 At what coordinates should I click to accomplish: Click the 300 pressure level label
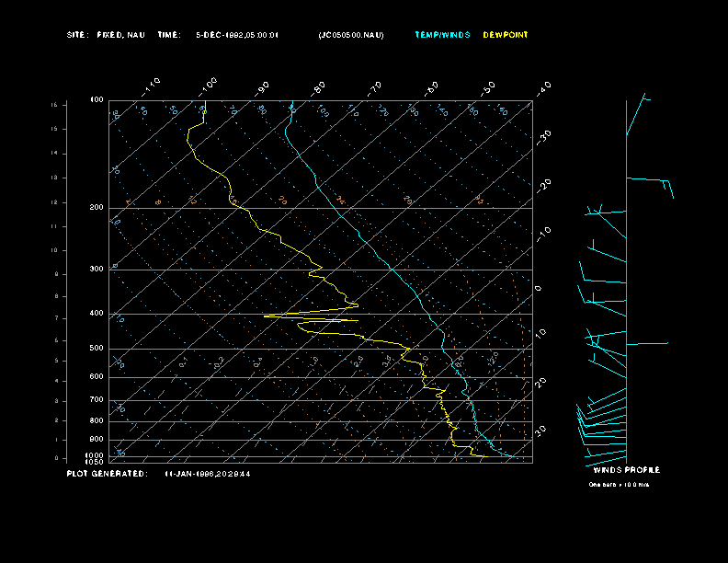tap(97, 269)
